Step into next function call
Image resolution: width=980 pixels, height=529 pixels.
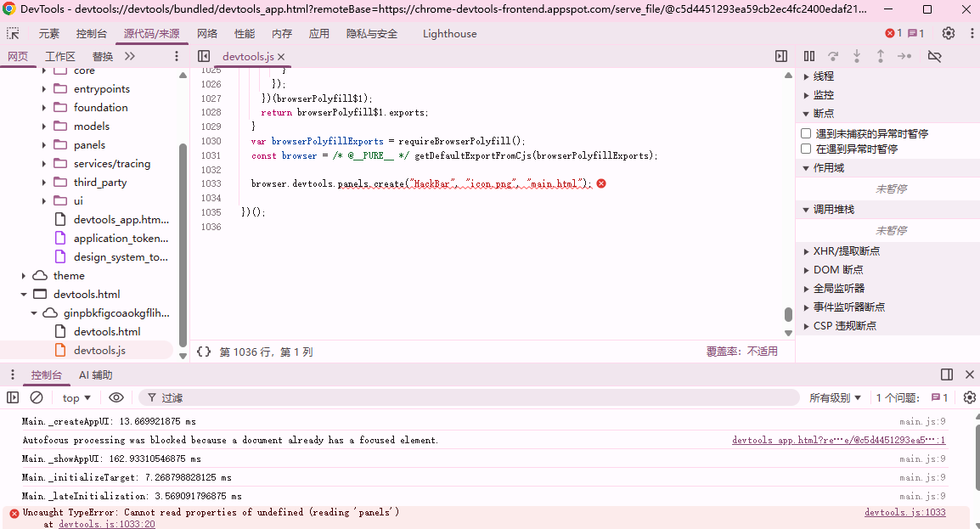click(857, 56)
